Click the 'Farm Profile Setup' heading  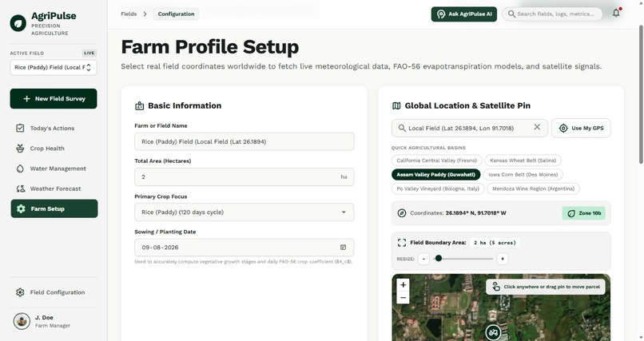point(210,47)
